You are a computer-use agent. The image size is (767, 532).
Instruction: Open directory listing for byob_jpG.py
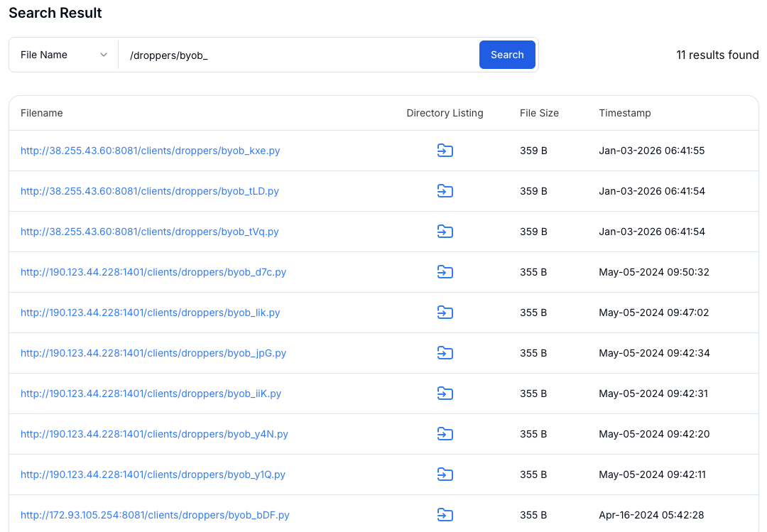pyautogui.click(x=445, y=353)
